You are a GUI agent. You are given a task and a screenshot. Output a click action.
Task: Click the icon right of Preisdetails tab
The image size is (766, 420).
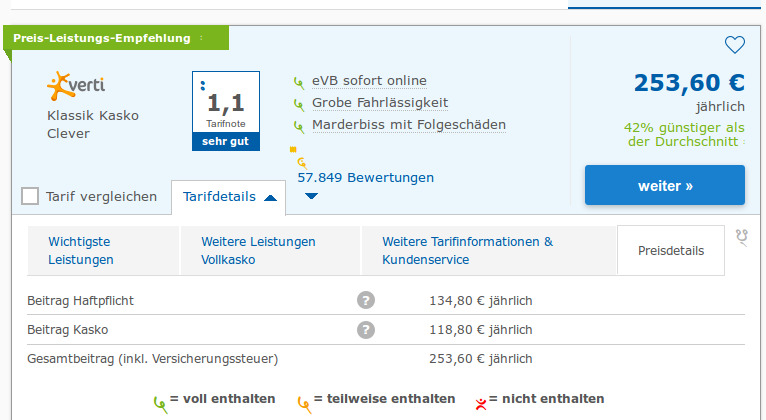pos(741,236)
